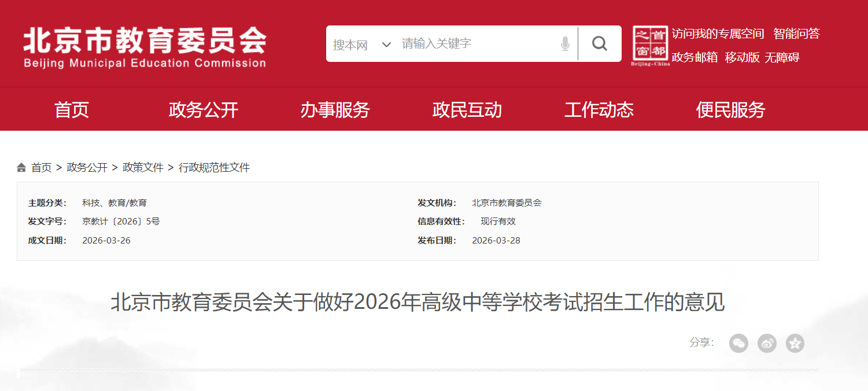
Task: Switch to 移动版 mobile version
Action: tap(742, 57)
